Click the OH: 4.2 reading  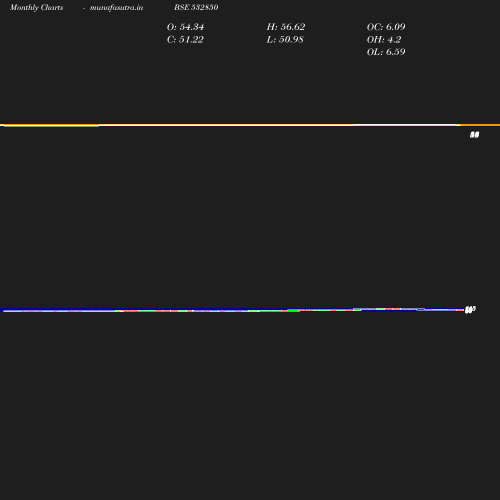point(384,40)
